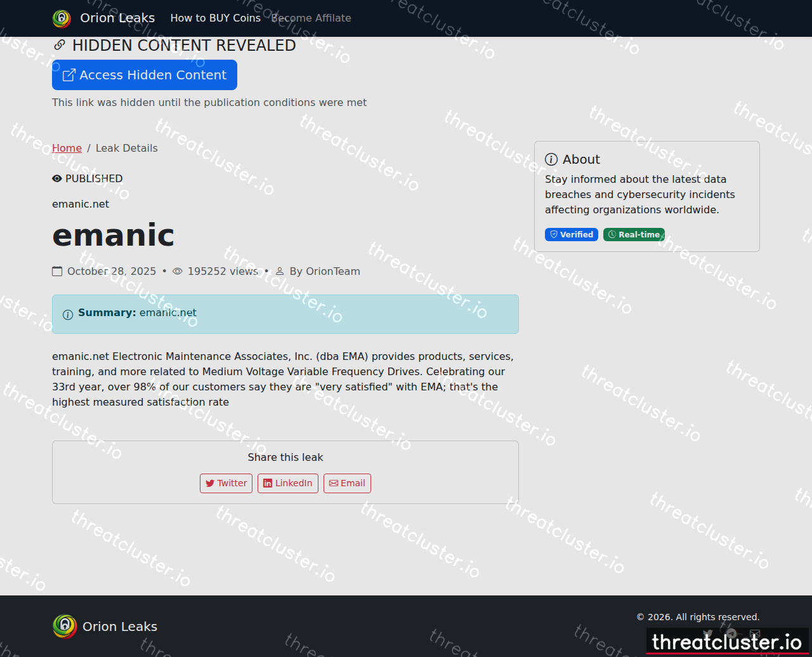
Task: Click the person icon beside By OrionTeam
Action: [280, 271]
